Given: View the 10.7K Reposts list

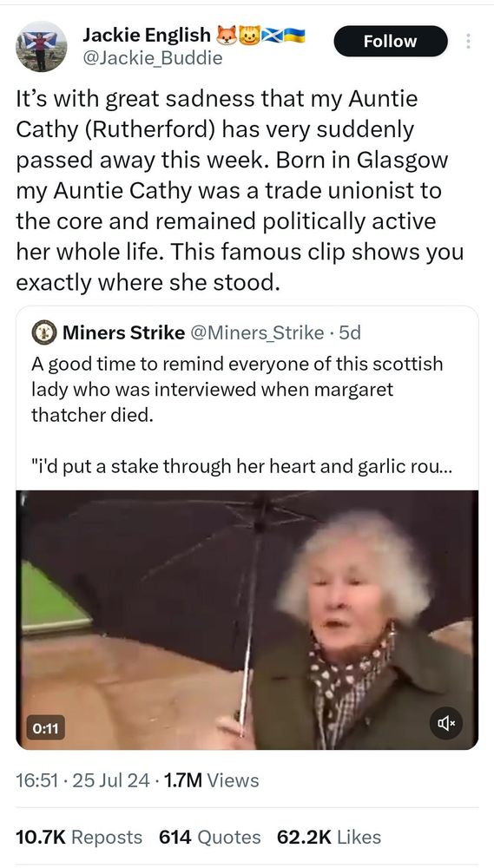Looking at the screenshot, I should 79,837.
